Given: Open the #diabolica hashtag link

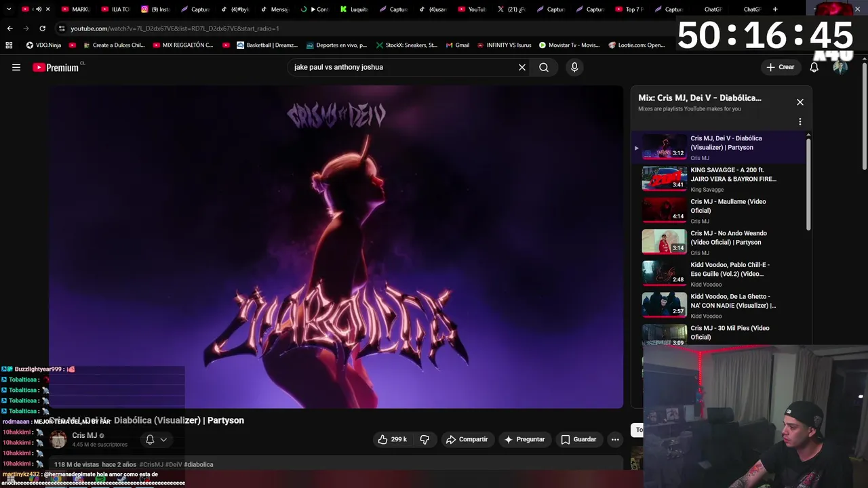Looking at the screenshot, I should [199, 464].
